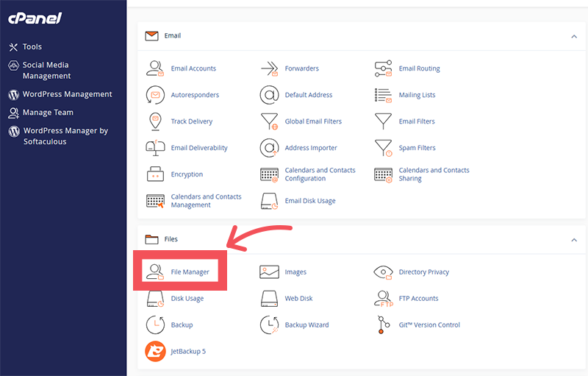The width and height of the screenshot is (588, 376).
Task: Open the Autoresponders link
Action: (195, 95)
